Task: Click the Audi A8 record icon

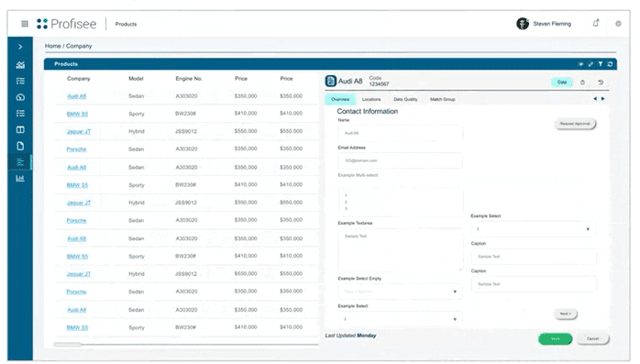Action: click(x=331, y=81)
